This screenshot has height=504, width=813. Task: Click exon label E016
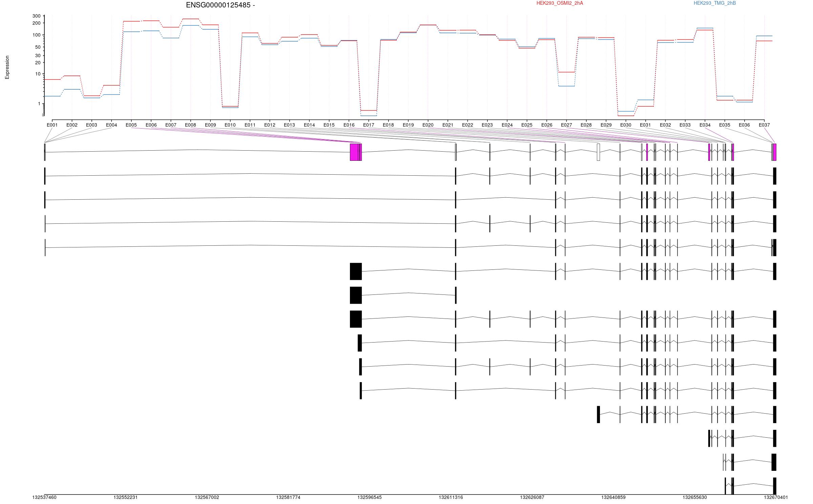click(349, 125)
